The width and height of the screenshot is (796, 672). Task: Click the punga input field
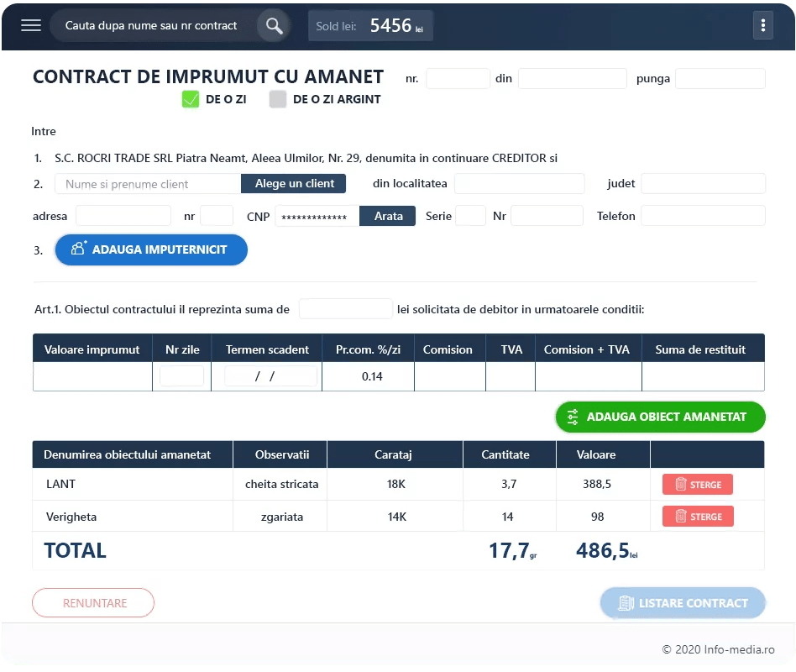(720, 79)
